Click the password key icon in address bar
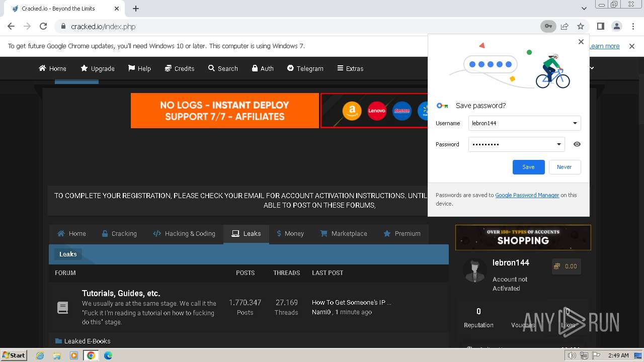The height and width of the screenshot is (362, 644). coord(548,26)
